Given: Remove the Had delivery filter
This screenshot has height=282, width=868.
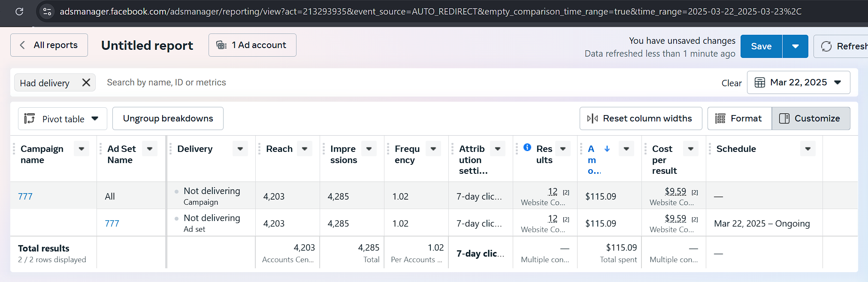Looking at the screenshot, I should click(86, 82).
